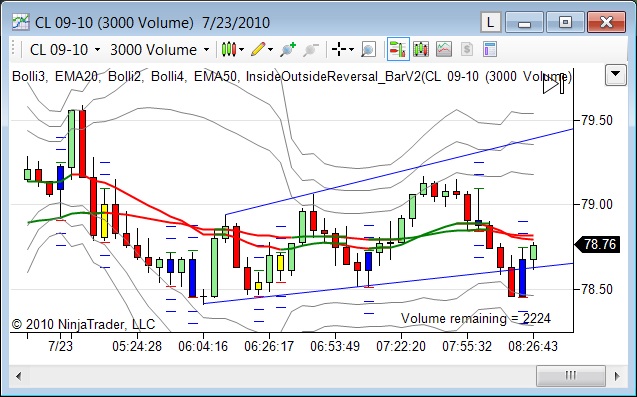Maximize the chart window
Viewport: 637px width, 397px height.
click(565, 22)
